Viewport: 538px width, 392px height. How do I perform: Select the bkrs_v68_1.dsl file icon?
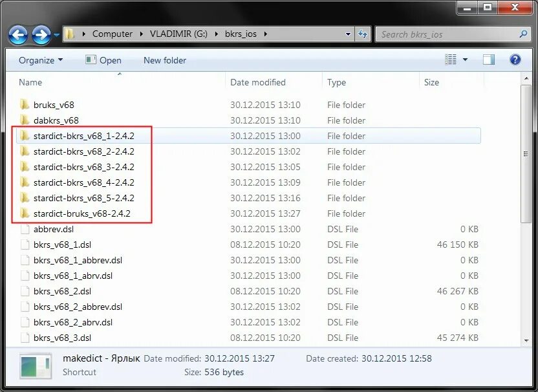click(x=25, y=245)
